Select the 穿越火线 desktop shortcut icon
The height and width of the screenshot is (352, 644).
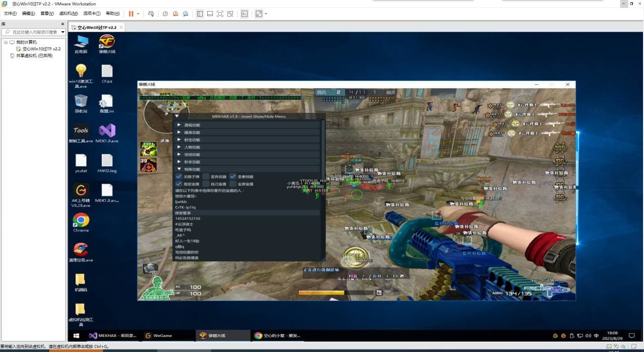tap(107, 44)
